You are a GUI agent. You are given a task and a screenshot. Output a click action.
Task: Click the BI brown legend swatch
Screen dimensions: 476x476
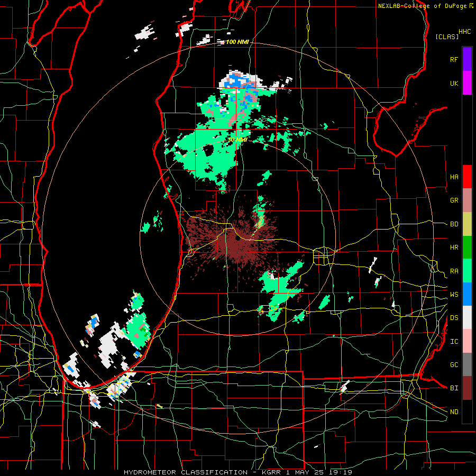click(467, 388)
